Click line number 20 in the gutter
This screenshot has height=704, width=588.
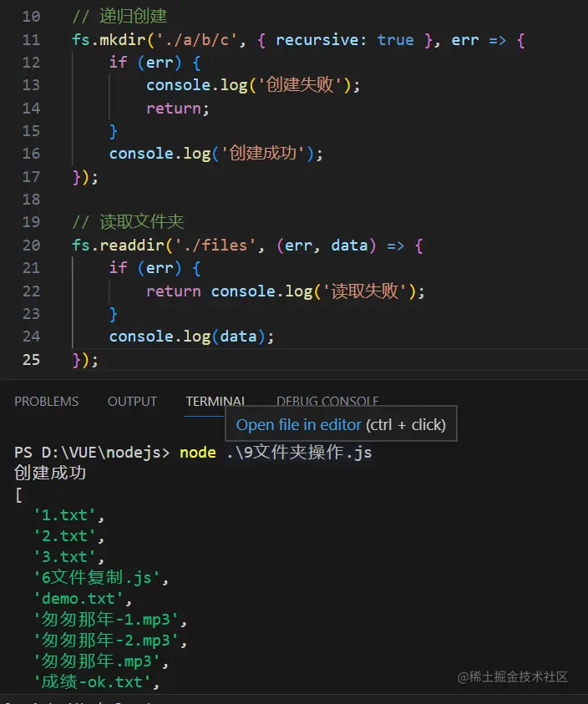pyautogui.click(x=31, y=246)
